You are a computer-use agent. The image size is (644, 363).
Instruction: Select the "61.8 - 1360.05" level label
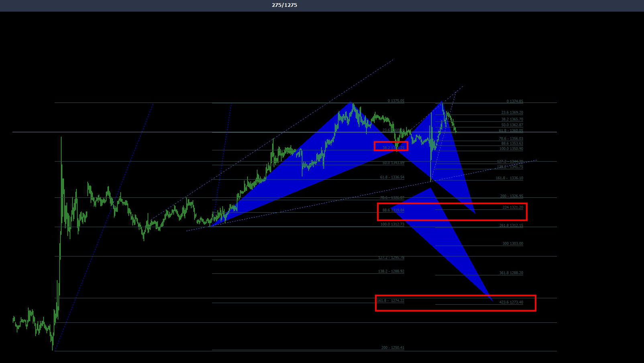coord(511,131)
